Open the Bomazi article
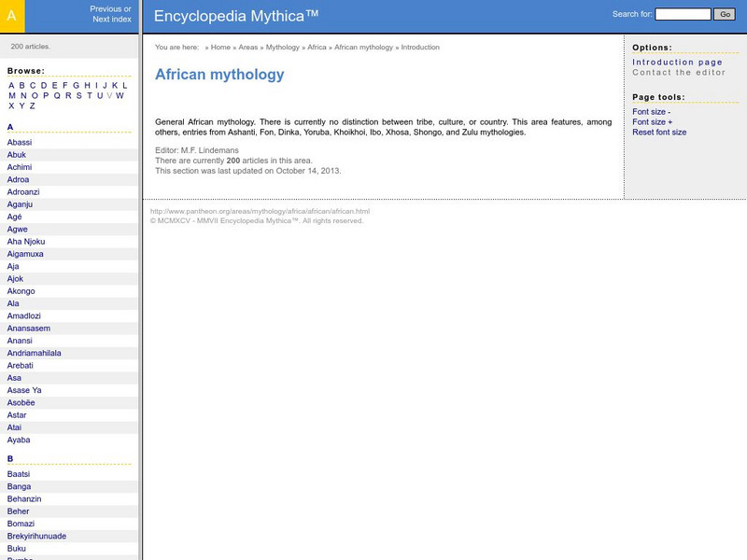The width and height of the screenshot is (747, 560). (x=21, y=524)
